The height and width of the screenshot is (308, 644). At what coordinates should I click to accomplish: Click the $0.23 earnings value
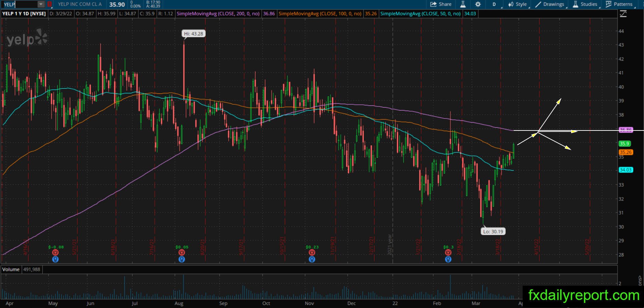(x=312, y=247)
